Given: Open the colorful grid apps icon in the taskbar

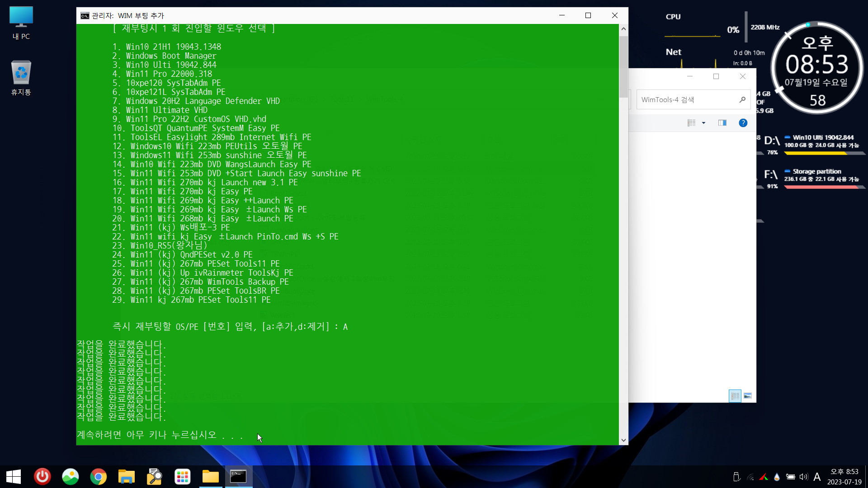Looking at the screenshot, I should click(183, 477).
